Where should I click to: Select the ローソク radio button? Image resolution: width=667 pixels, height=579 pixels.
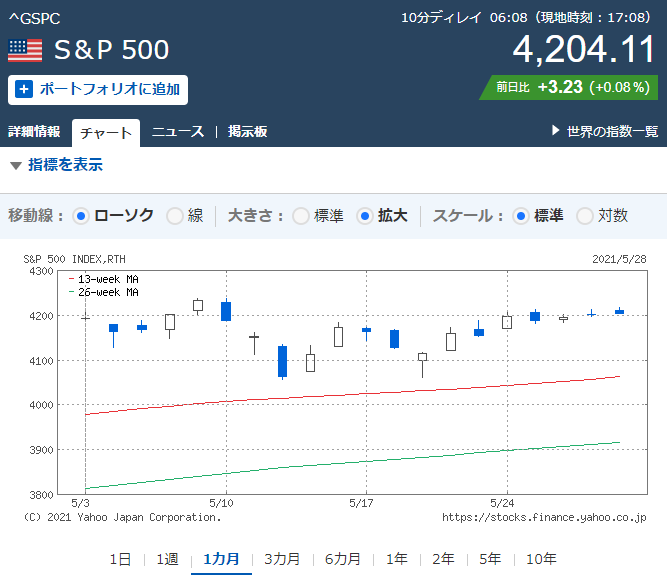point(80,216)
